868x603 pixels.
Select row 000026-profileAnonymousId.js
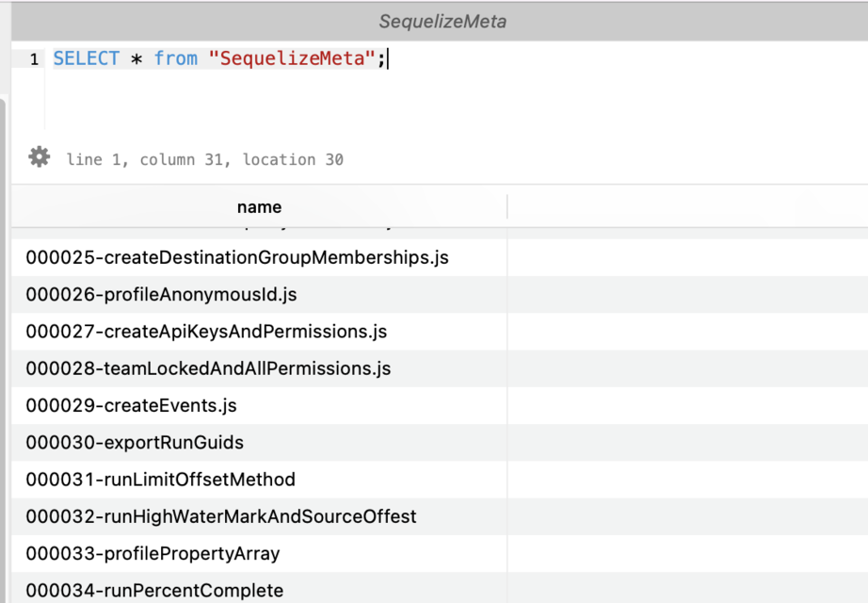[x=440, y=294]
